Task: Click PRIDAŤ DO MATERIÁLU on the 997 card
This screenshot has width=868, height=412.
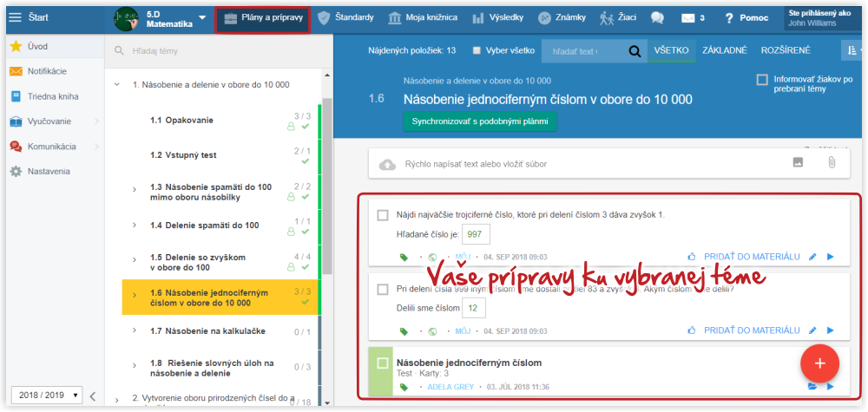Action: (752, 257)
